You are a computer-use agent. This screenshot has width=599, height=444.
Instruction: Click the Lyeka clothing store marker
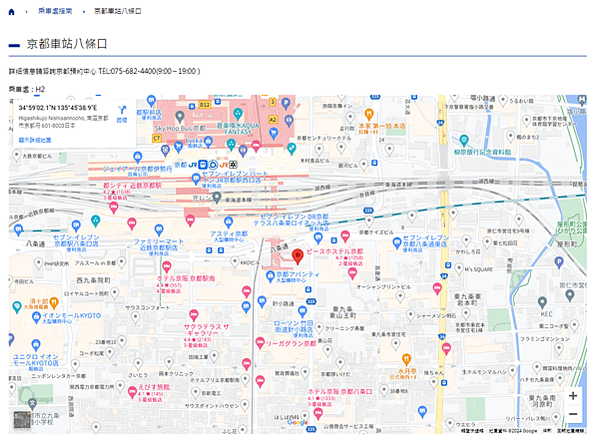pos(208,142)
